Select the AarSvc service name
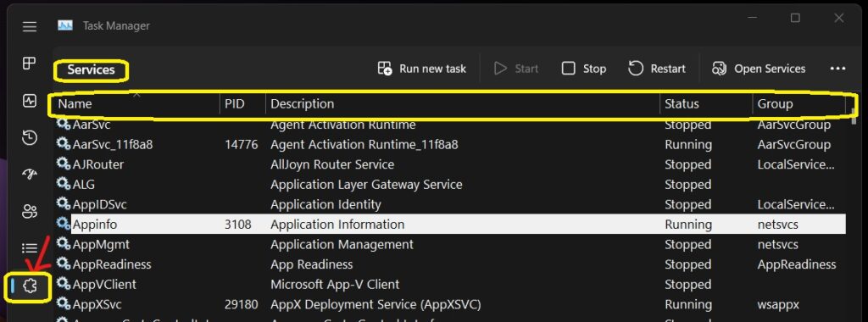The height and width of the screenshot is (322, 868). tap(92, 125)
